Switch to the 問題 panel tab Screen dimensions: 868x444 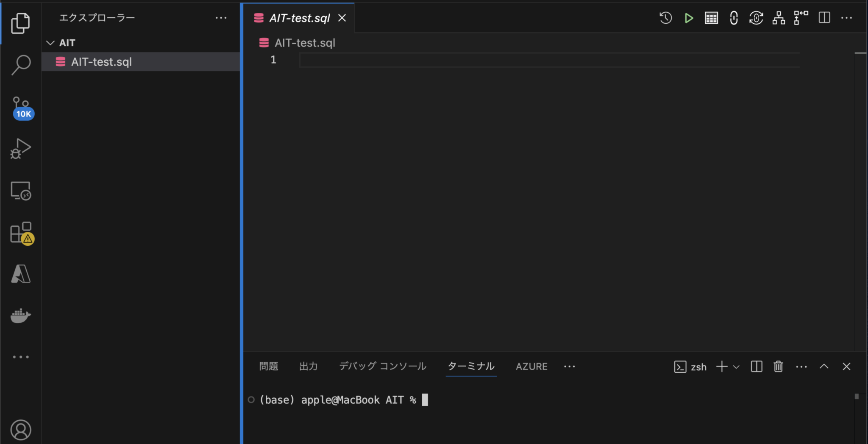click(268, 366)
